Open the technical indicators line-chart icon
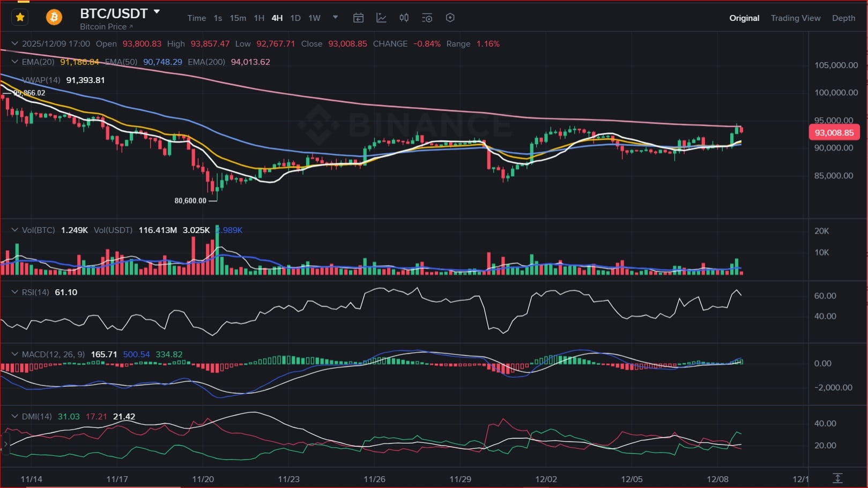The width and height of the screenshot is (868, 488). 381,18
